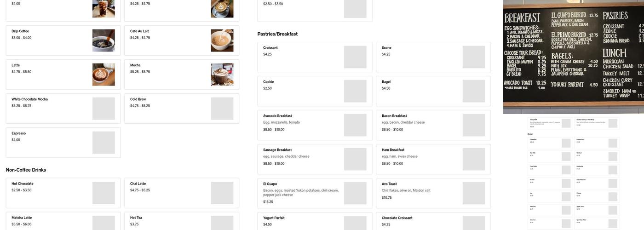Screen dimensions: 644x230
Task: Open the Chai Latte menu card
Action: tap(182, 193)
